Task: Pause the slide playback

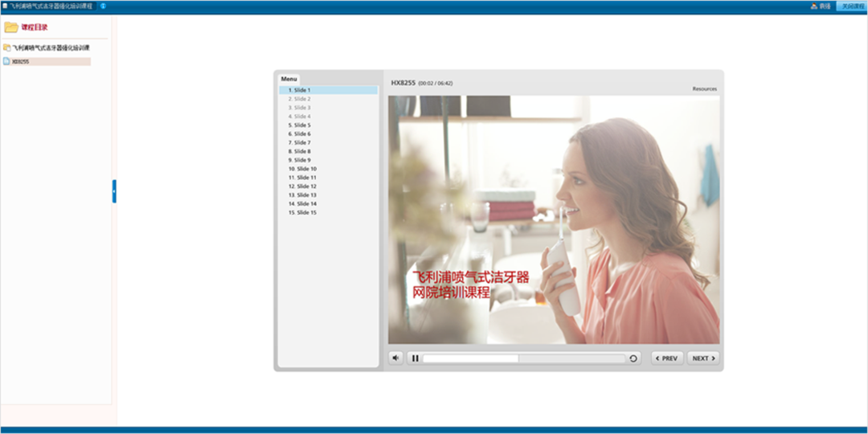Action: (416, 358)
